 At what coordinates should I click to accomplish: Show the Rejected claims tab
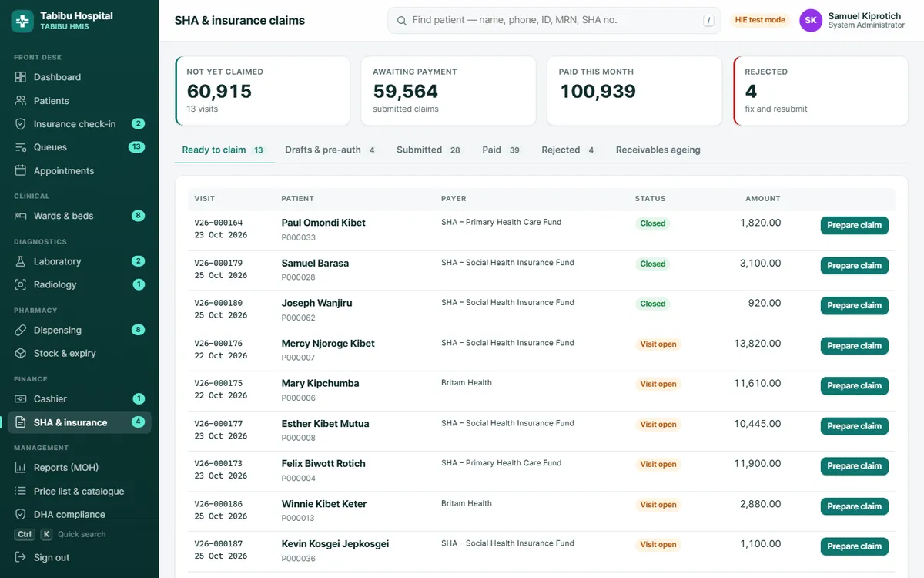568,150
